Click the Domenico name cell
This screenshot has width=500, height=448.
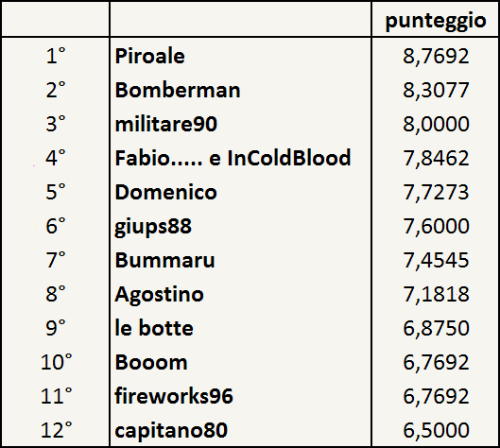click(165, 192)
